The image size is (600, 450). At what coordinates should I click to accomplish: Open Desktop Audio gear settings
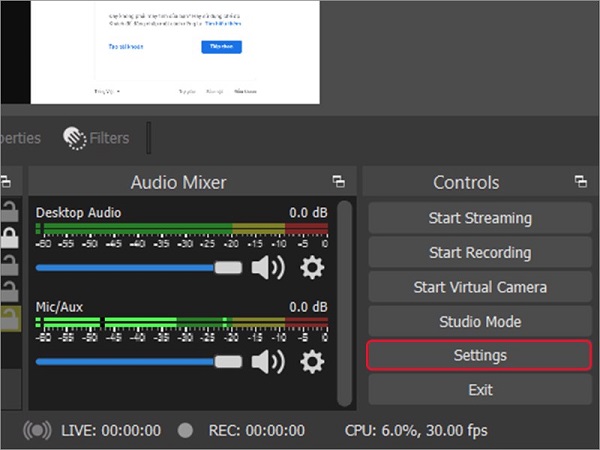[313, 268]
